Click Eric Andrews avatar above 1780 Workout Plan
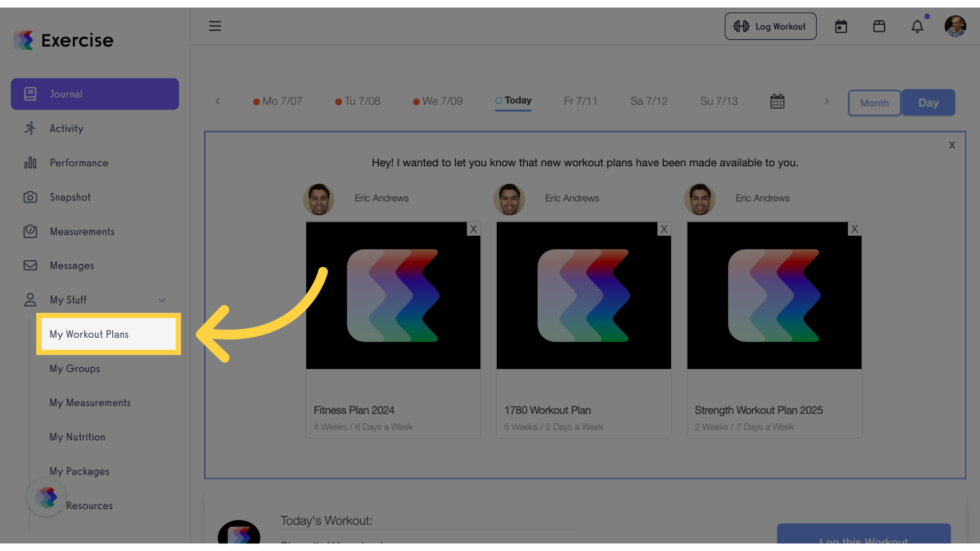The image size is (980, 551). click(509, 199)
